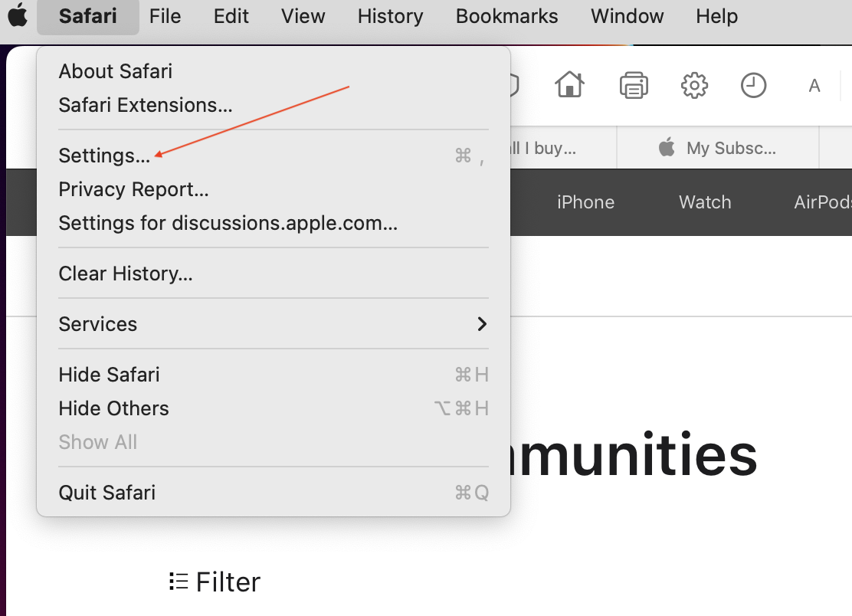This screenshot has width=852, height=616.
Task: Open the Help menu
Action: 716,16
